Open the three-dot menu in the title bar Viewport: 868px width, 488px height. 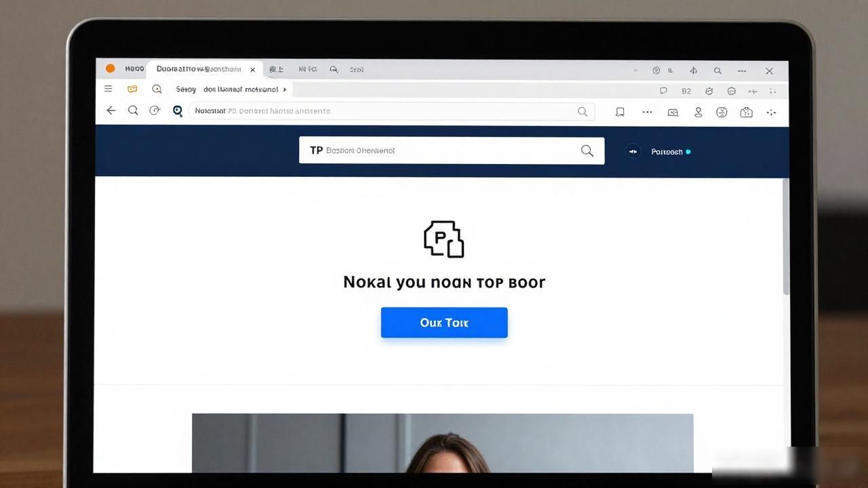point(742,70)
